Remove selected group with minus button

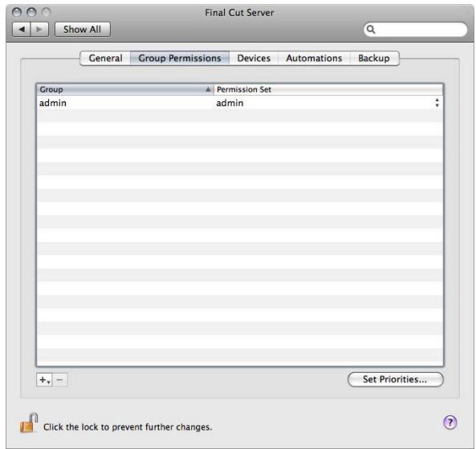coord(60,380)
